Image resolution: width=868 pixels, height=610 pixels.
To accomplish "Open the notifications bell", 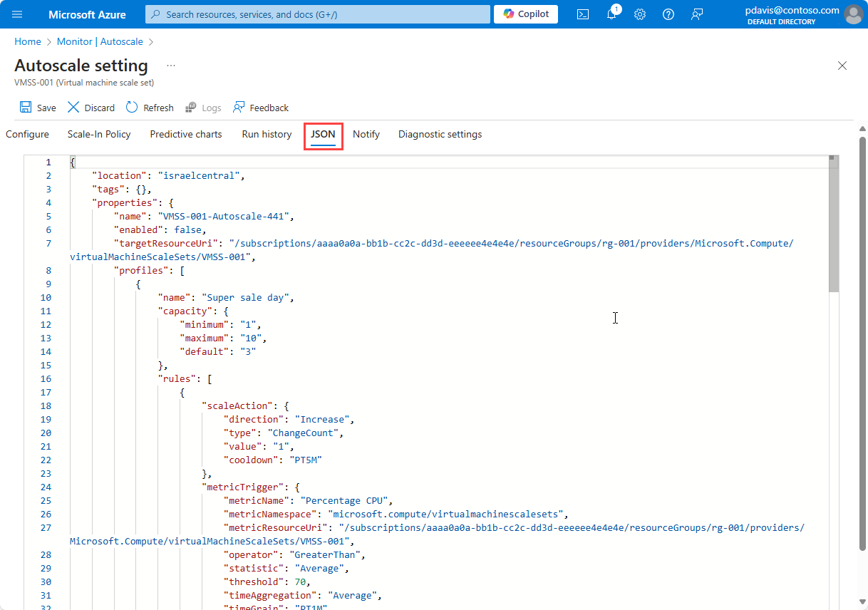I will [x=611, y=14].
